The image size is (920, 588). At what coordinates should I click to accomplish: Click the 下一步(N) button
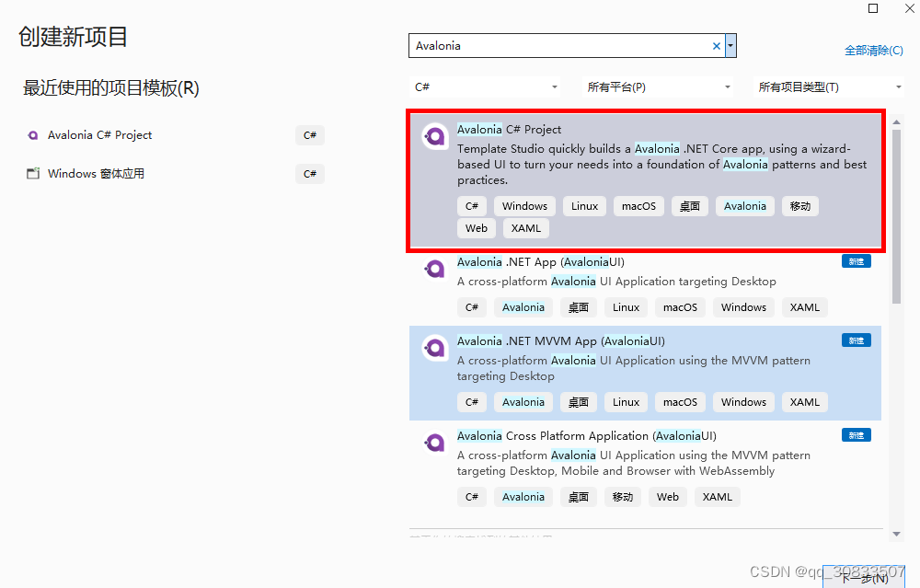pos(862,577)
